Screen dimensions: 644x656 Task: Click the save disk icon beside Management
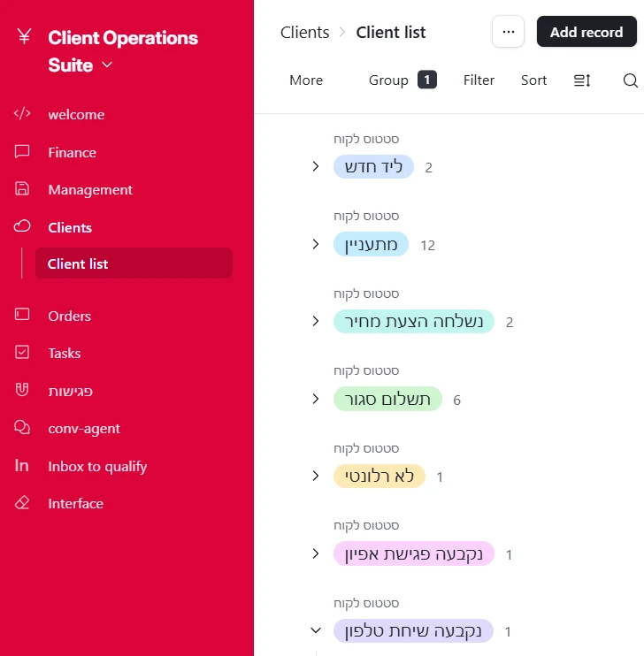click(22, 188)
